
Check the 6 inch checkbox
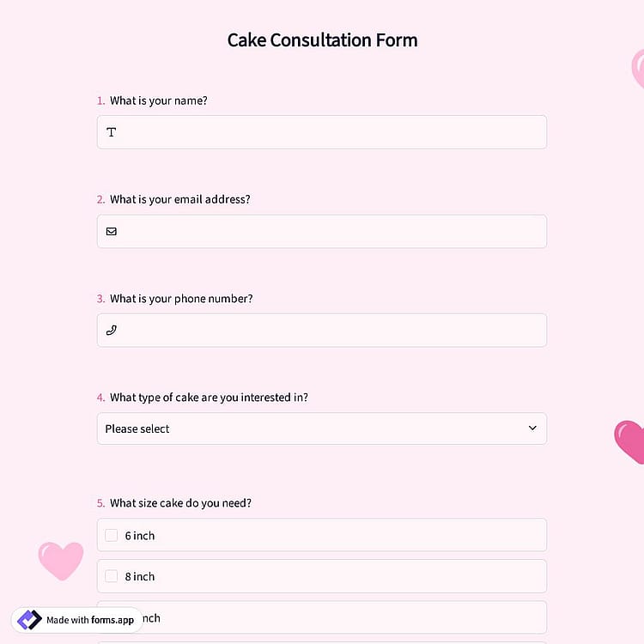[112, 535]
